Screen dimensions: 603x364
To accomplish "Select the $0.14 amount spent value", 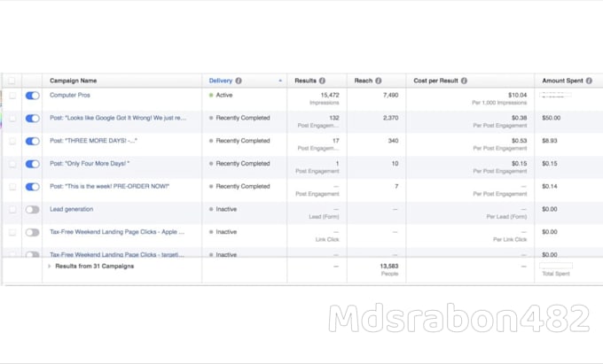I will (550, 186).
